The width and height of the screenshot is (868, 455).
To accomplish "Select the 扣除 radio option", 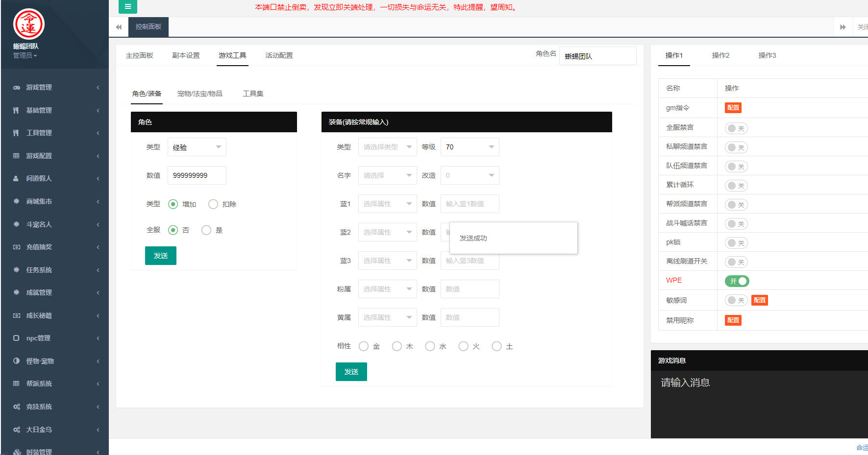I will coord(213,204).
